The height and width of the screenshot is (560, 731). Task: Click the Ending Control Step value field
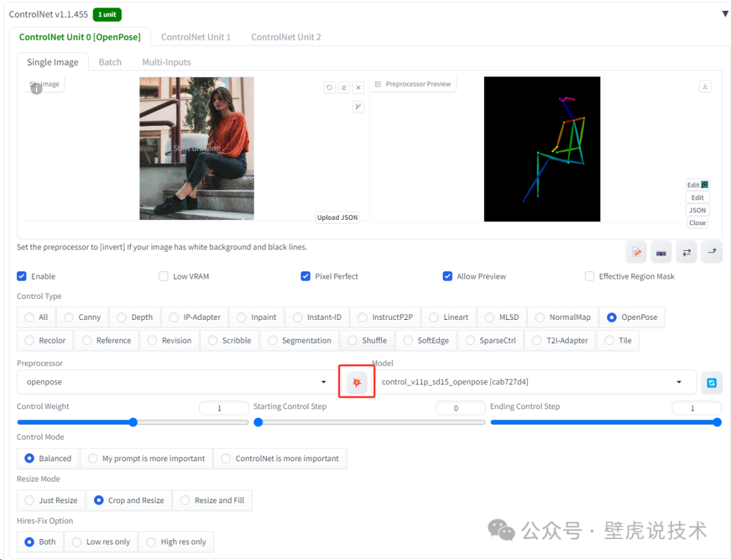pyautogui.click(x=696, y=408)
